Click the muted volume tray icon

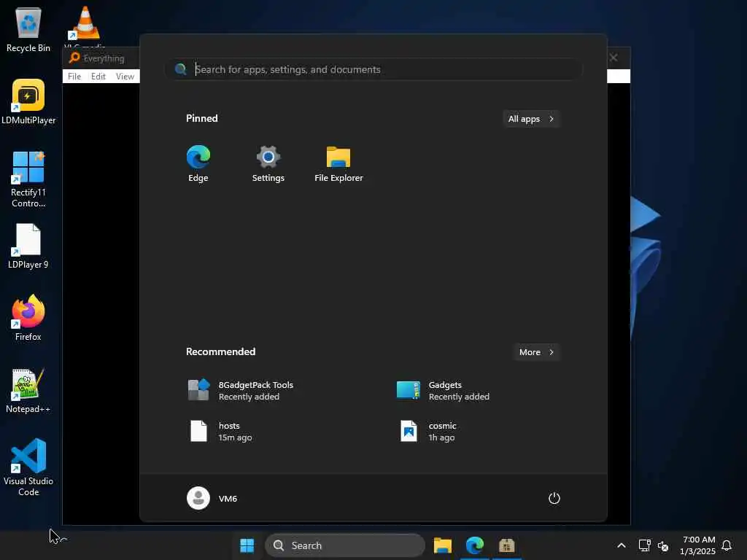pyautogui.click(x=662, y=545)
